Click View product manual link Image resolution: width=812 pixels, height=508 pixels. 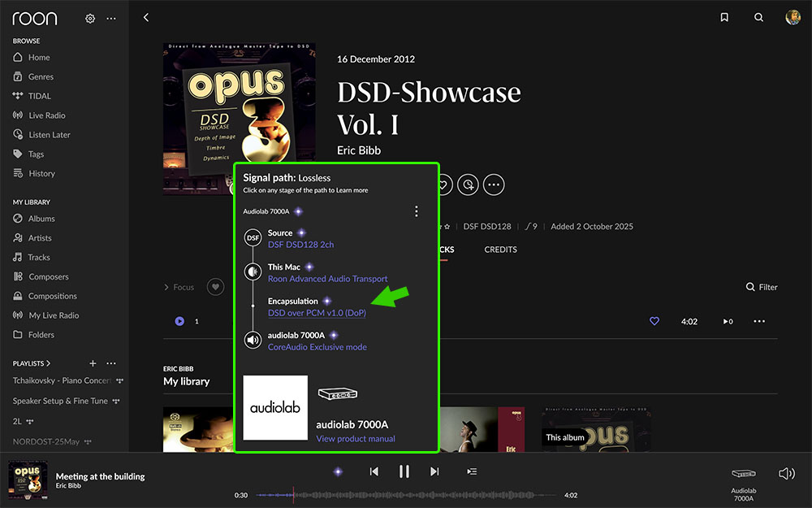coord(355,439)
